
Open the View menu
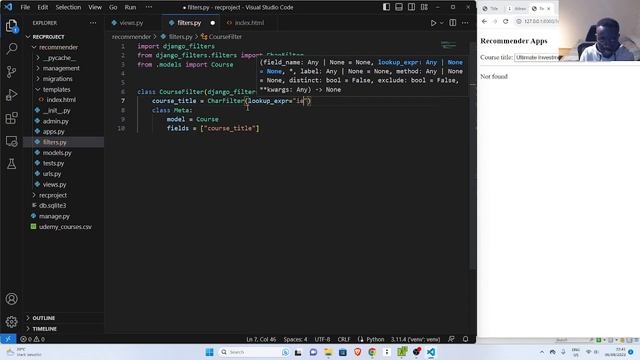pos(95,7)
